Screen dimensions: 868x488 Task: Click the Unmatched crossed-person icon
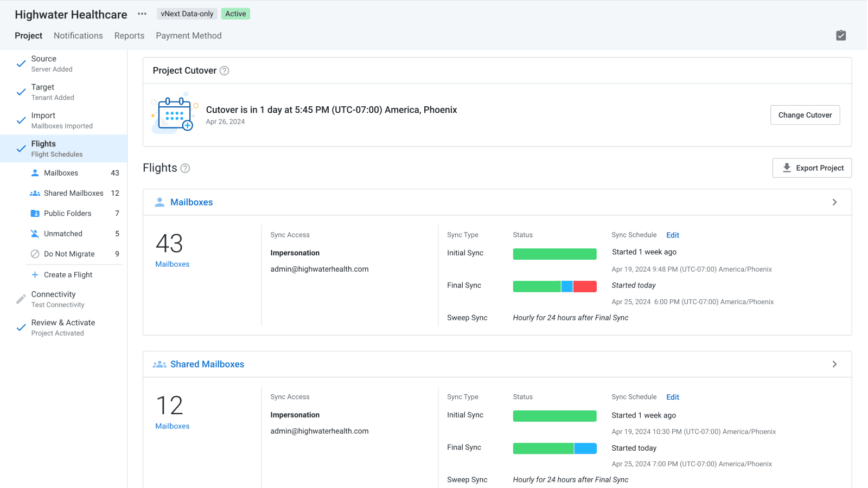pos(35,234)
